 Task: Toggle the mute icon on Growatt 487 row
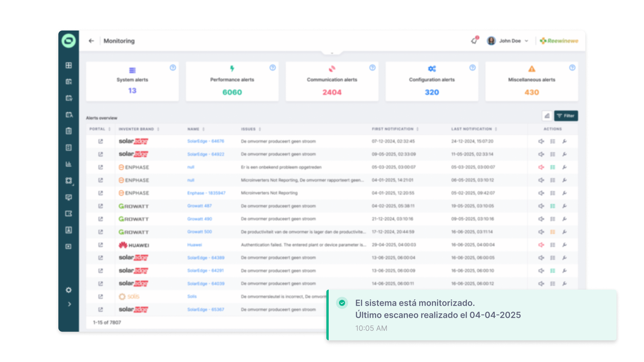(541, 206)
